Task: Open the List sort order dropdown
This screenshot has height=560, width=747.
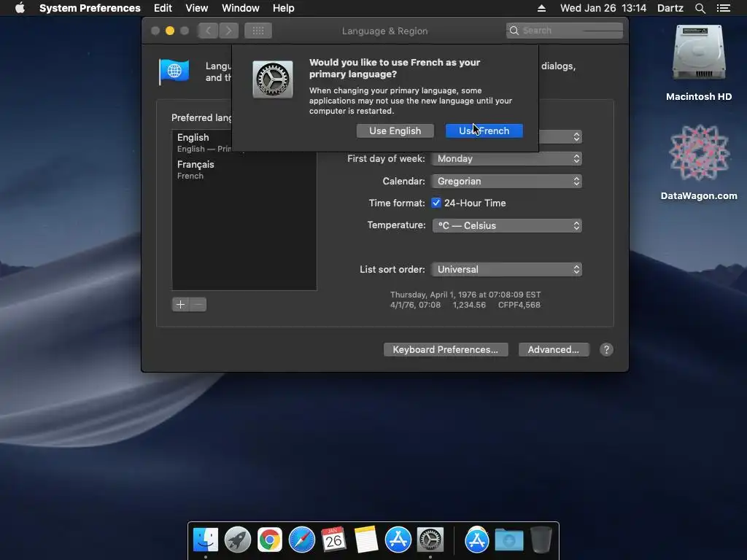Action: click(506, 269)
